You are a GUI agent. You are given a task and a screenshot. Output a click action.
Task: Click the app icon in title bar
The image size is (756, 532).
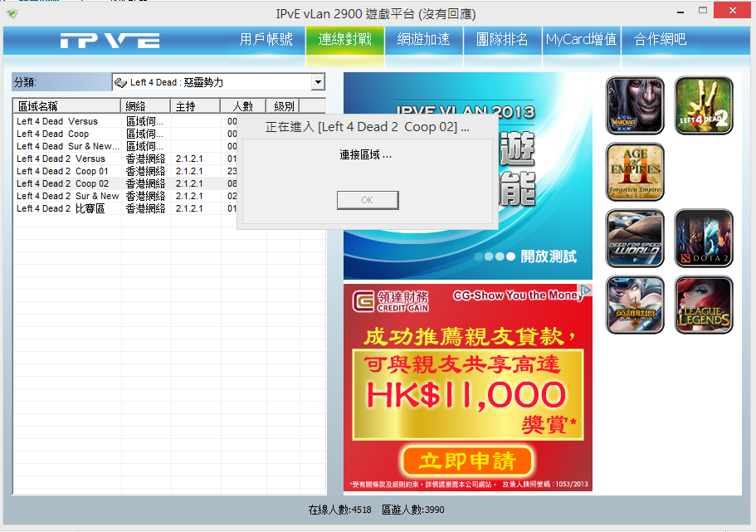coord(12,13)
